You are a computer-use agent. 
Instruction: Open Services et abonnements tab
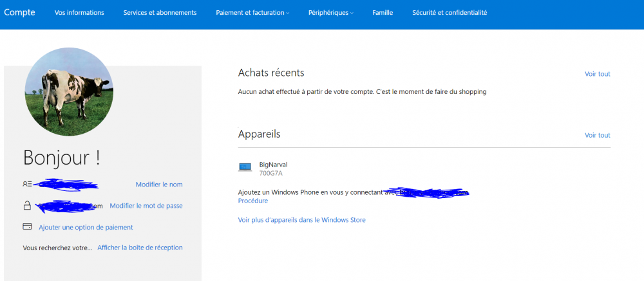click(160, 13)
